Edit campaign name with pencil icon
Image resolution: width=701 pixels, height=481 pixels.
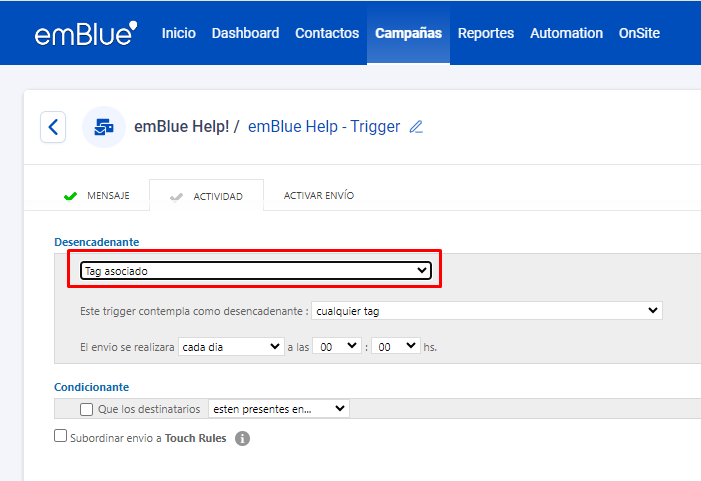416,127
